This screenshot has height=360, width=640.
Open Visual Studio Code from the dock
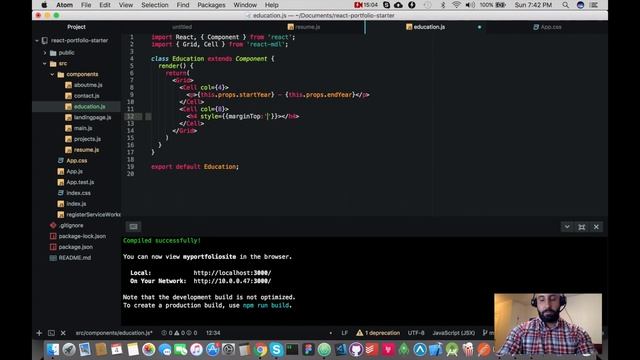[x=340, y=349]
